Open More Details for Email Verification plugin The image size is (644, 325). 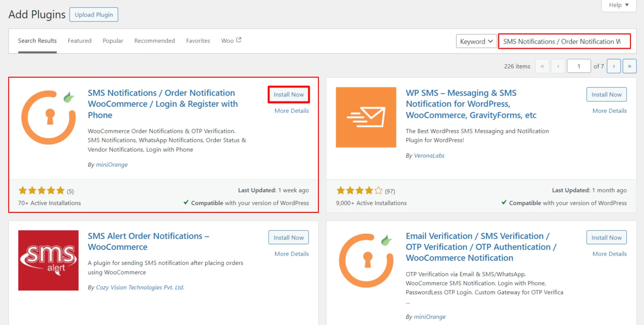[x=609, y=254]
